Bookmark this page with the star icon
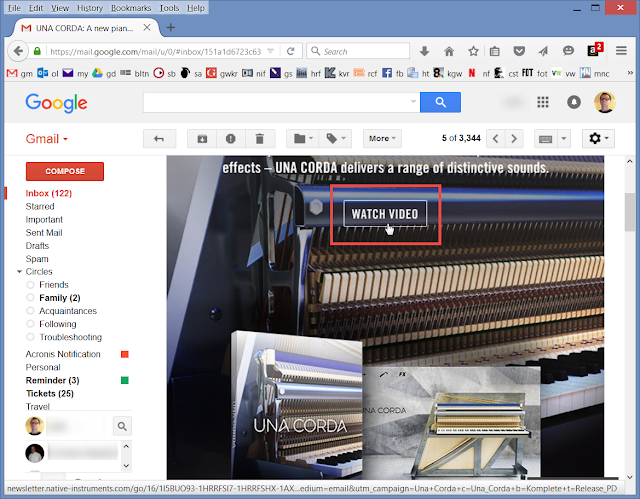 coord(473,51)
